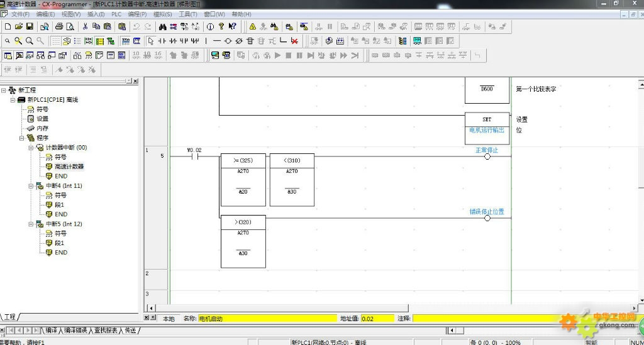Collapse the 计数器中断 (00) node
Image resolution: width=644 pixels, height=345 pixels.
point(31,147)
